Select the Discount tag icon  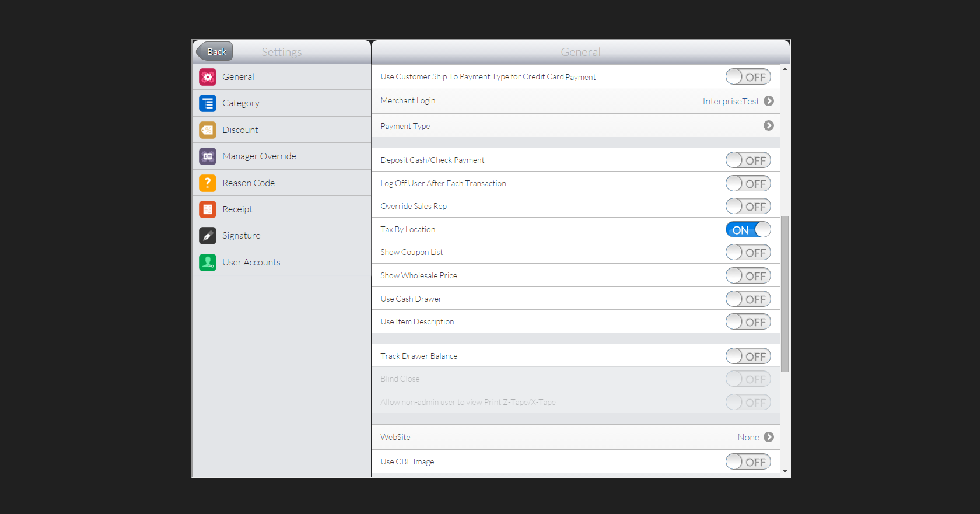click(208, 130)
